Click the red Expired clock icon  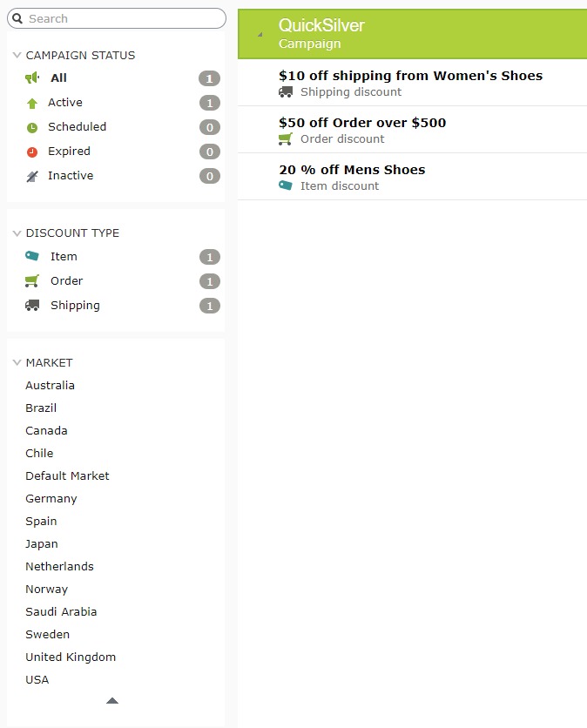pyautogui.click(x=32, y=152)
